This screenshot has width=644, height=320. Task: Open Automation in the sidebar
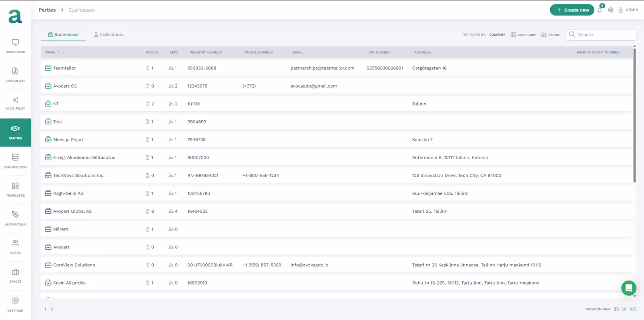click(15, 218)
